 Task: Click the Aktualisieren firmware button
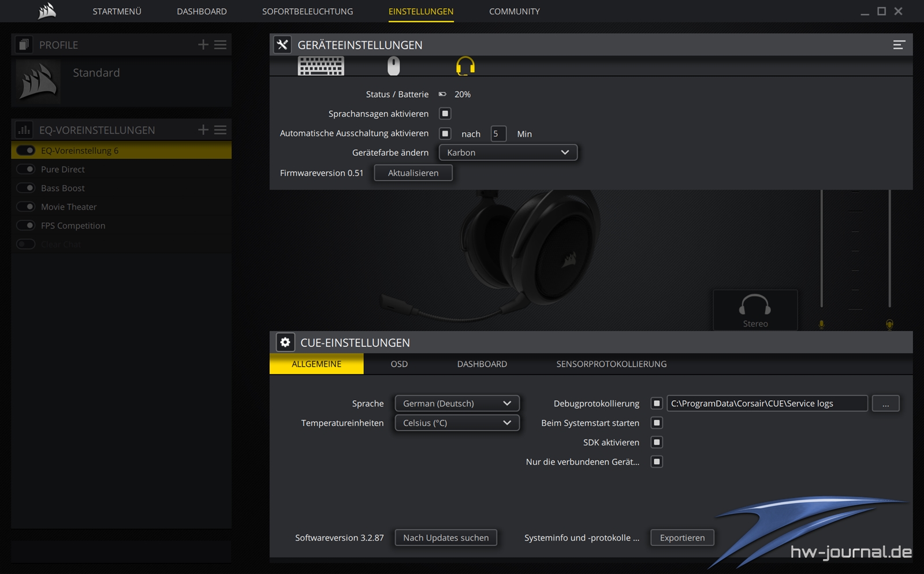pos(413,173)
